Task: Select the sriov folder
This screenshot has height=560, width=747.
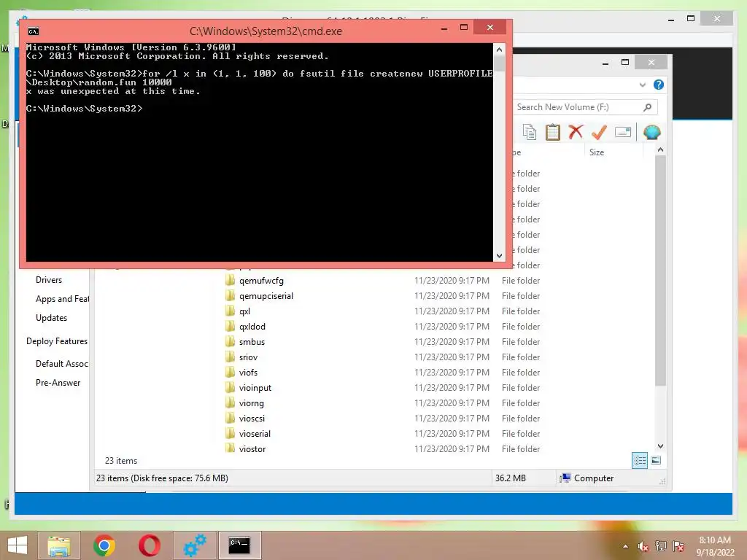Action: pos(248,357)
